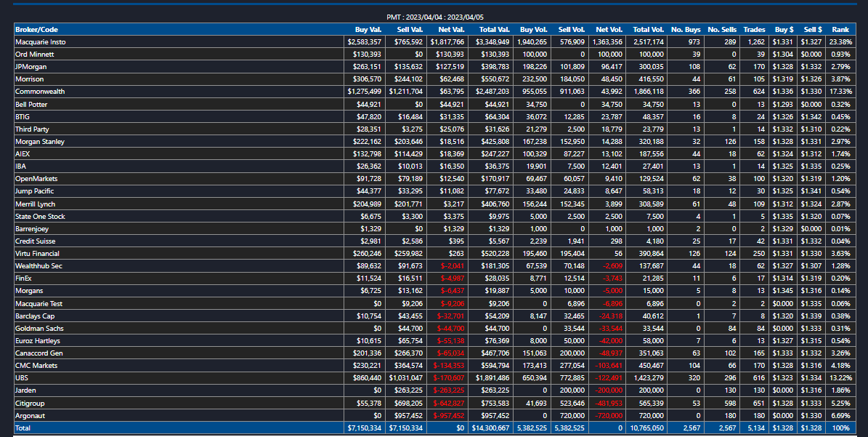Select the Net Vol. column header
Viewport: 868px width, 437px height.
(x=609, y=29)
